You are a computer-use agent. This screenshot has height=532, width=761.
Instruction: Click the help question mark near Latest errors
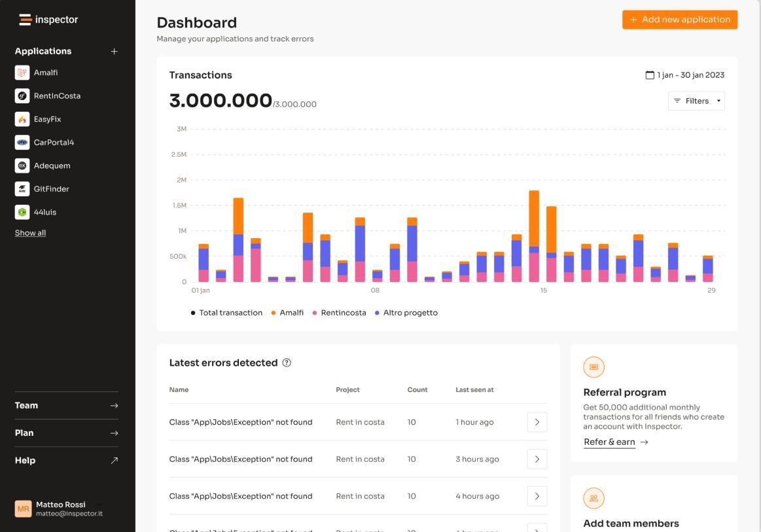pos(287,363)
